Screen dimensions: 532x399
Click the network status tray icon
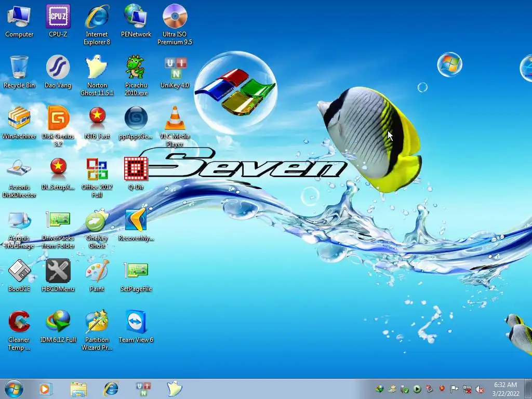[x=467, y=389]
